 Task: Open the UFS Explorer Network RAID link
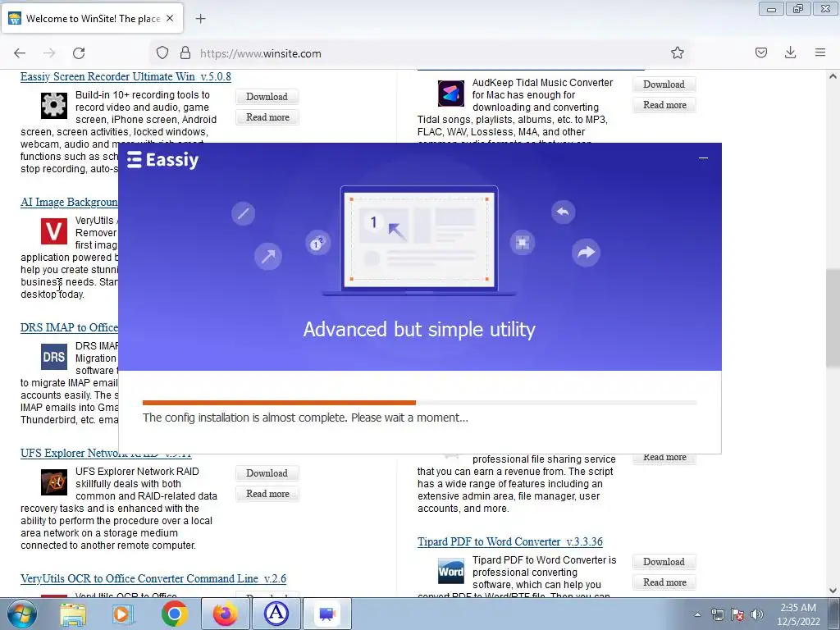(106, 453)
